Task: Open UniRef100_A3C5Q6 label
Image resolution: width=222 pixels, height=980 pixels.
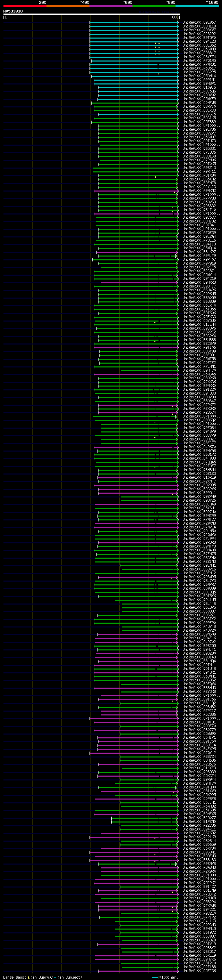Action: tap(199, 91)
